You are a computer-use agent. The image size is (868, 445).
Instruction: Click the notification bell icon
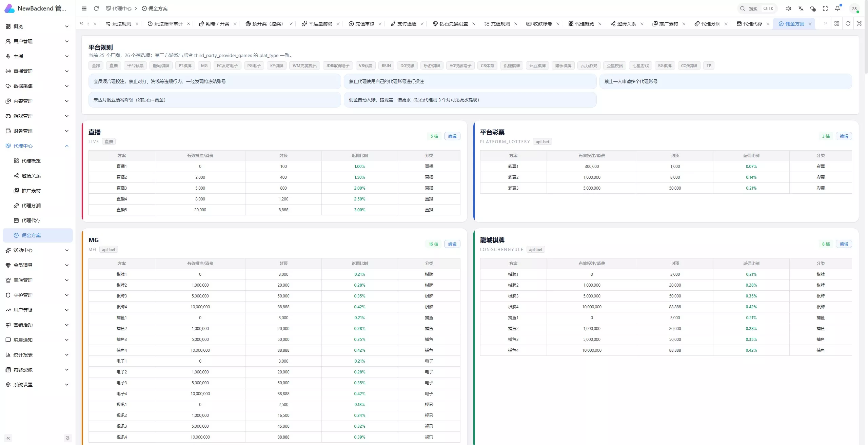pyautogui.click(x=837, y=8)
